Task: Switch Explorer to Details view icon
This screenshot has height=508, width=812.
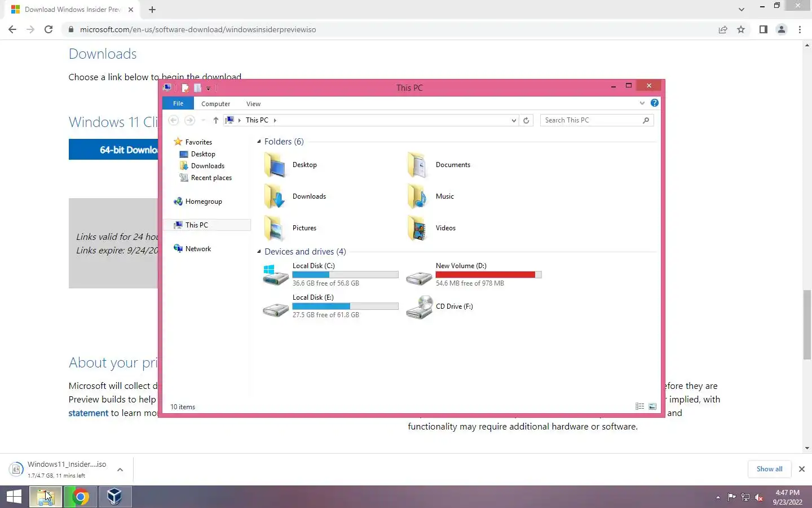Action: pos(639,406)
